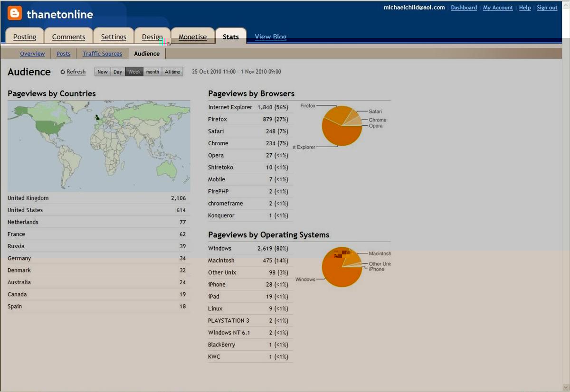Switch time range to All time
This screenshot has width=570, height=392.
[172, 72]
